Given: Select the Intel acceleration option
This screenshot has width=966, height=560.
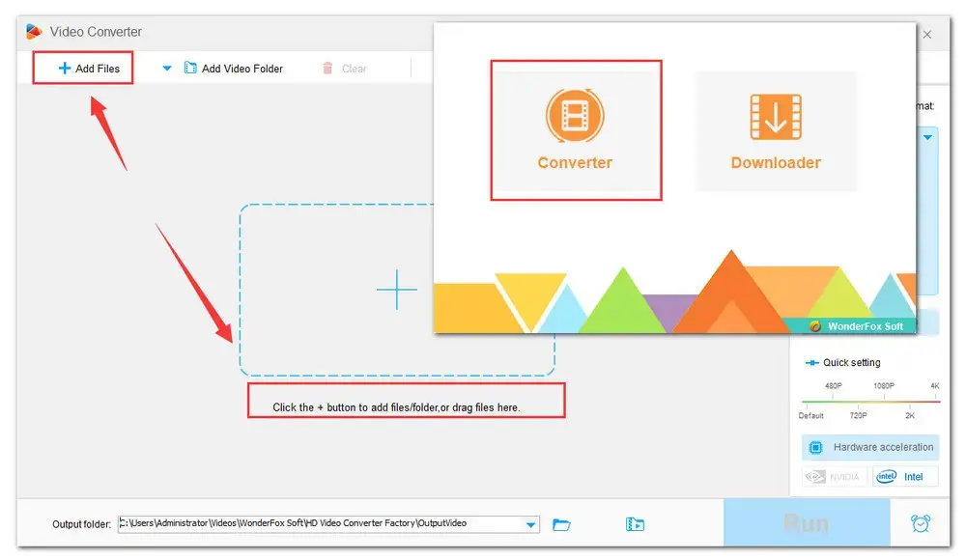Looking at the screenshot, I should [904, 477].
